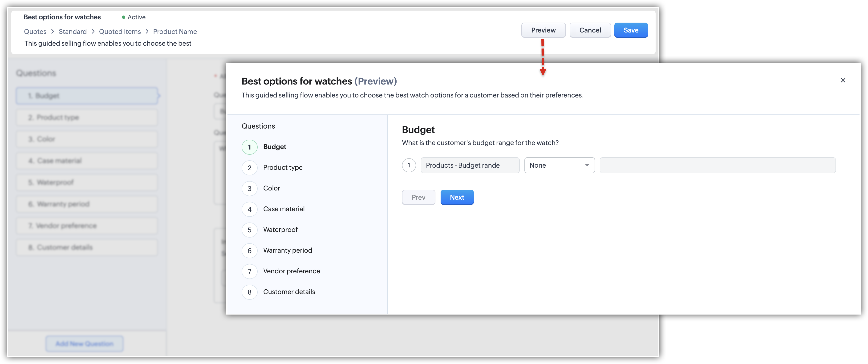Click the Preview button in header

pyautogui.click(x=543, y=30)
